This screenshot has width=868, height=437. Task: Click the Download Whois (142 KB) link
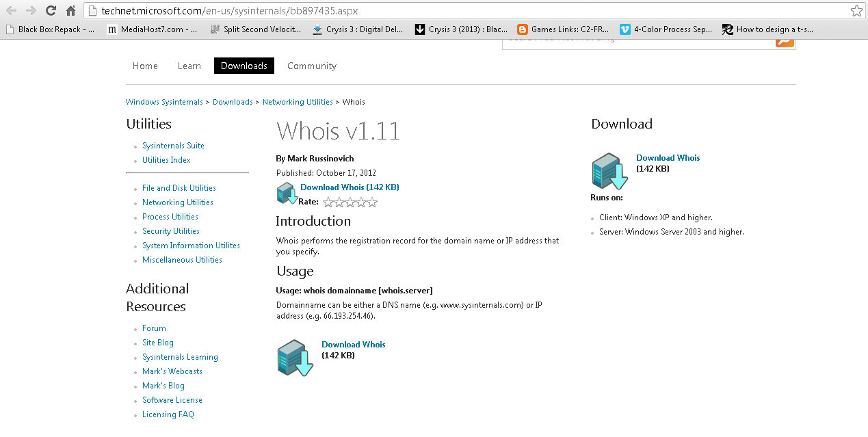click(350, 187)
